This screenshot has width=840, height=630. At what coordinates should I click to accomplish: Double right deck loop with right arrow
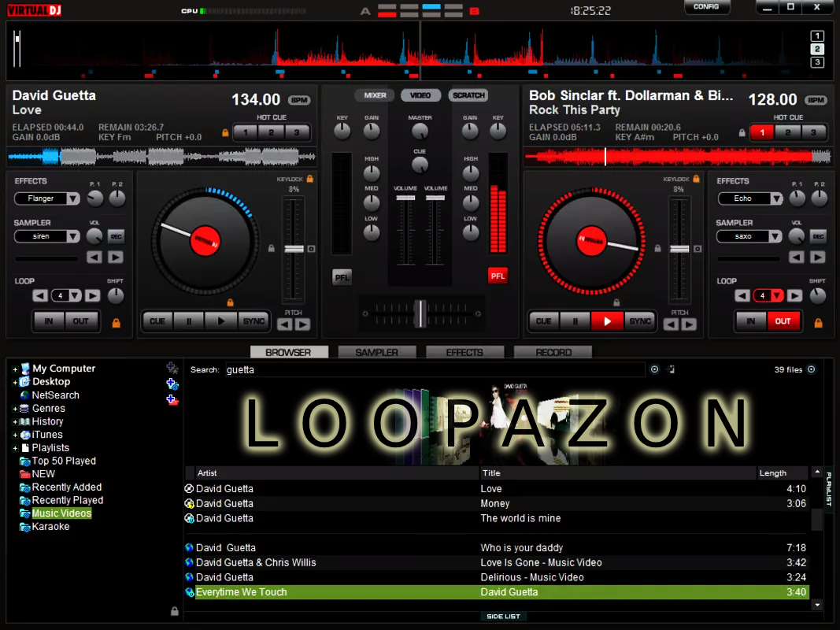point(794,296)
